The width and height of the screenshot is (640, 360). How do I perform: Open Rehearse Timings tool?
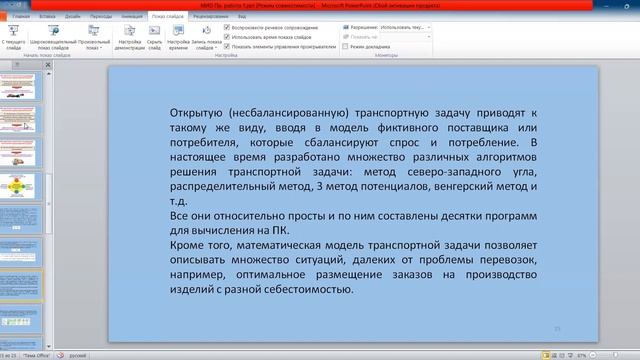click(x=178, y=37)
